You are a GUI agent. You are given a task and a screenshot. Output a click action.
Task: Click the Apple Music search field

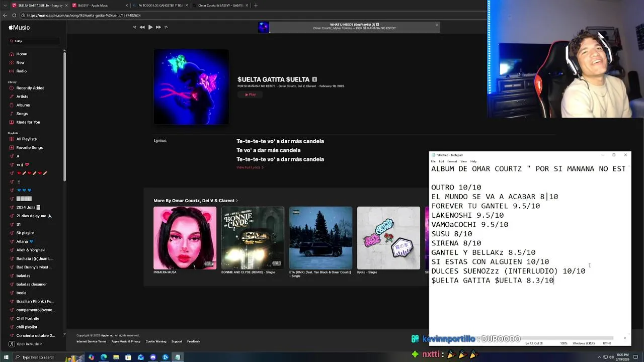pos(34,41)
